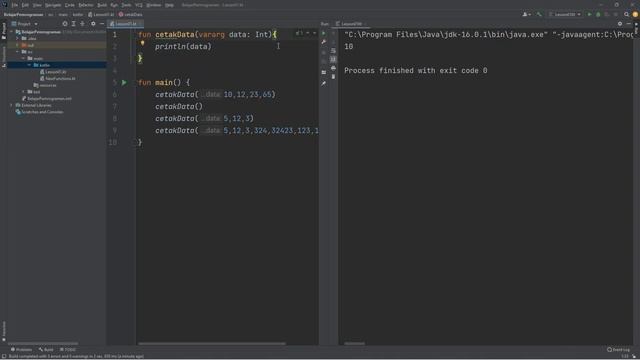Viewport: 640px width, 360px height.
Task: Clear console output with trash icon
Action: [x=333, y=77]
